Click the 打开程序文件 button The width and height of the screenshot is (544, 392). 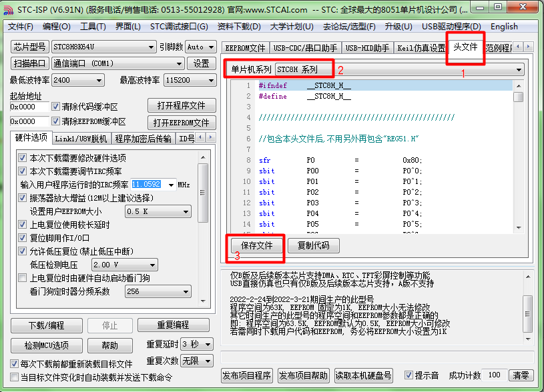coord(182,105)
